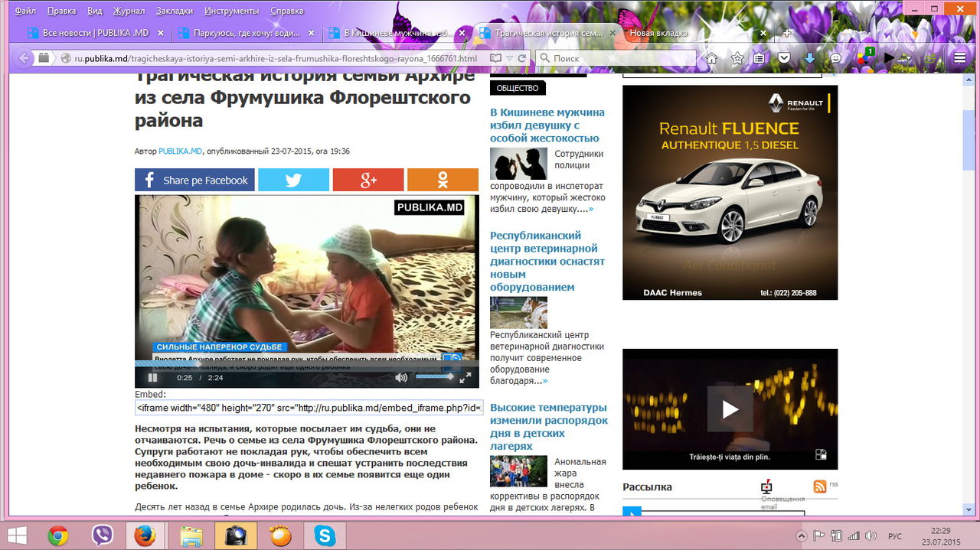
Task: Open the PUBLIKA.MD author link
Action: (x=181, y=151)
